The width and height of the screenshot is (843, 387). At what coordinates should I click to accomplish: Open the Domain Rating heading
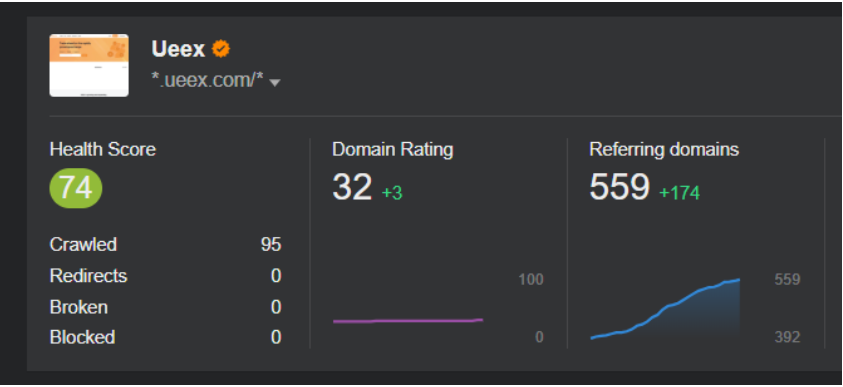392,149
